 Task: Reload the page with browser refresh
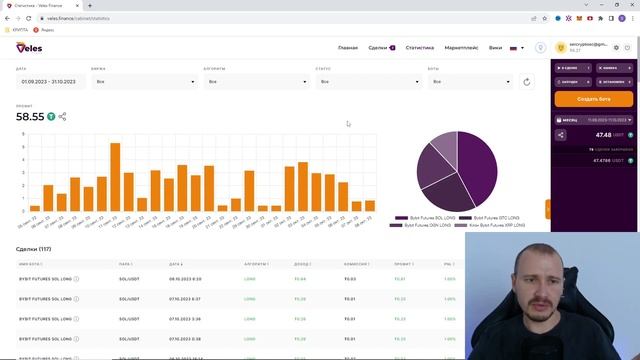pos(29,18)
